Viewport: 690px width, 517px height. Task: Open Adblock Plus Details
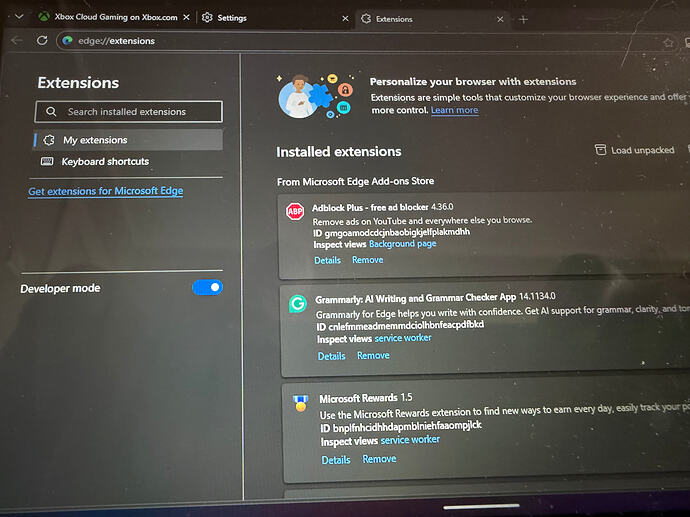tap(327, 260)
